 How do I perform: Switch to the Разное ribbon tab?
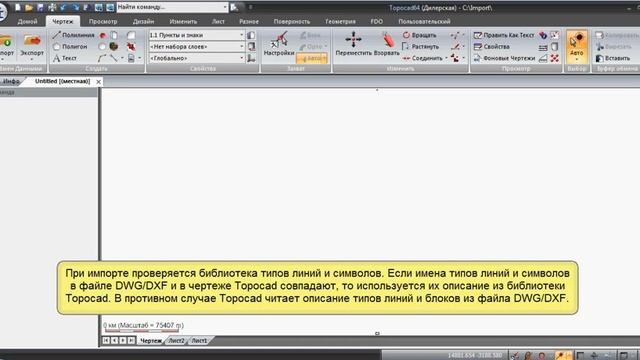tap(249, 21)
